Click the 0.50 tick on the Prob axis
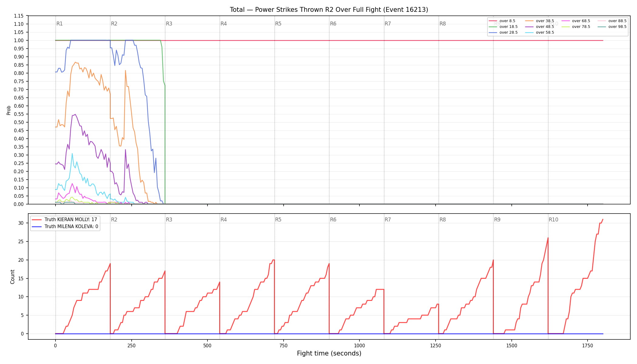The width and height of the screenshot is (637, 364). [x=19, y=122]
